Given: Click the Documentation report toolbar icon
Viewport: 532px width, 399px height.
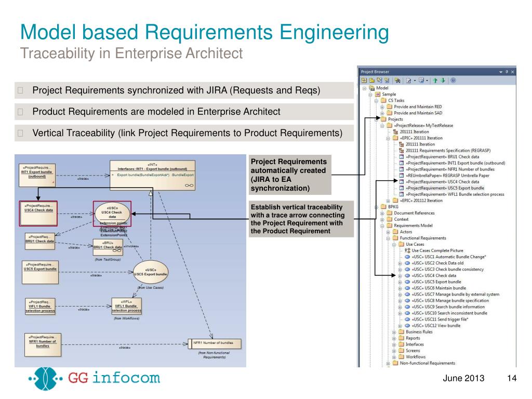Looking at the screenshot, I should click(408, 81).
